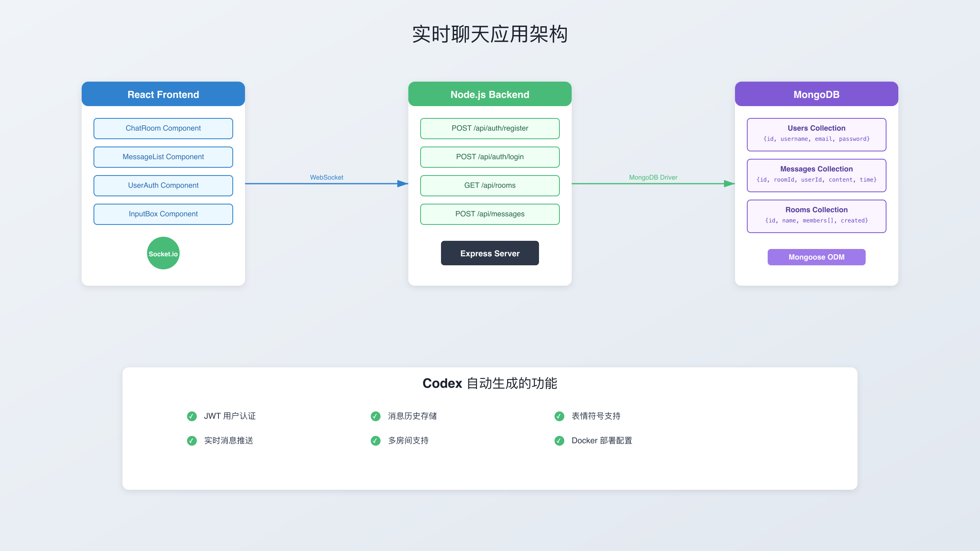This screenshot has height=551, width=980.
Task: Click POST /api/auth/login endpoint
Action: click(x=490, y=157)
